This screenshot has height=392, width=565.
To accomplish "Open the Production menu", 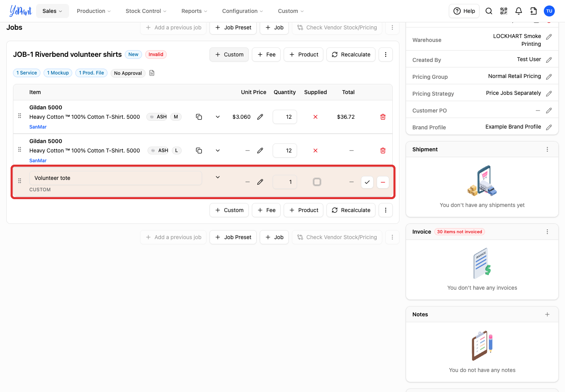I will click(94, 11).
